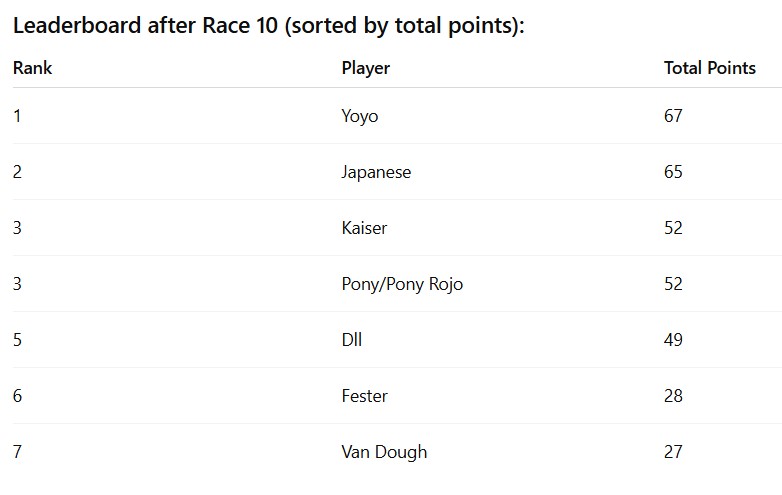Click rank number 1 cell
The image size is (782, 495).
click(x=17, y=116)
